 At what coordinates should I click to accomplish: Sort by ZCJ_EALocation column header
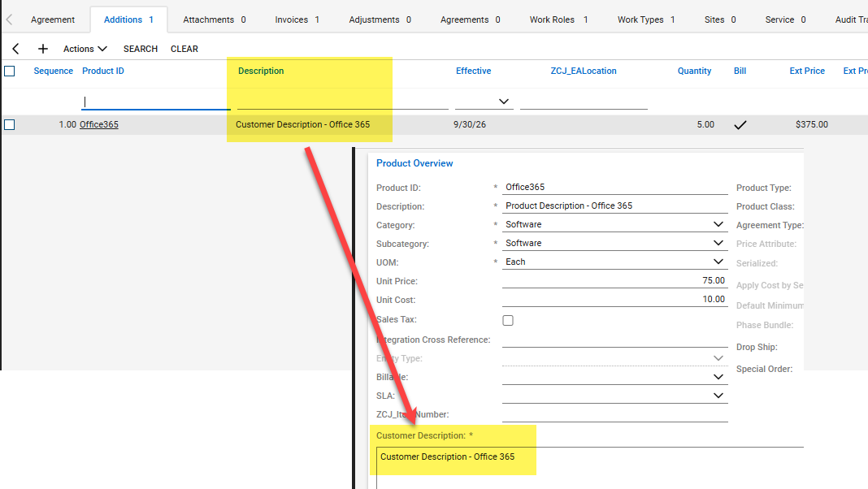(x=584, y=71)
